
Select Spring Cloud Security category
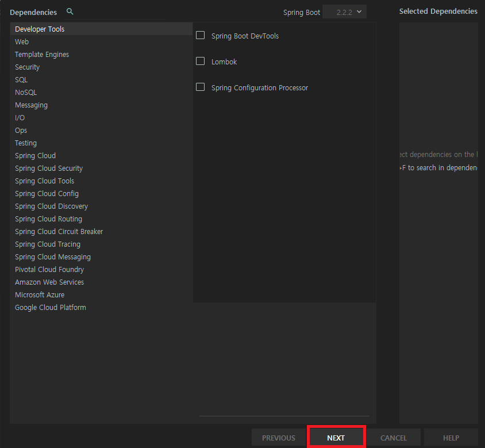tap(102, 168)
